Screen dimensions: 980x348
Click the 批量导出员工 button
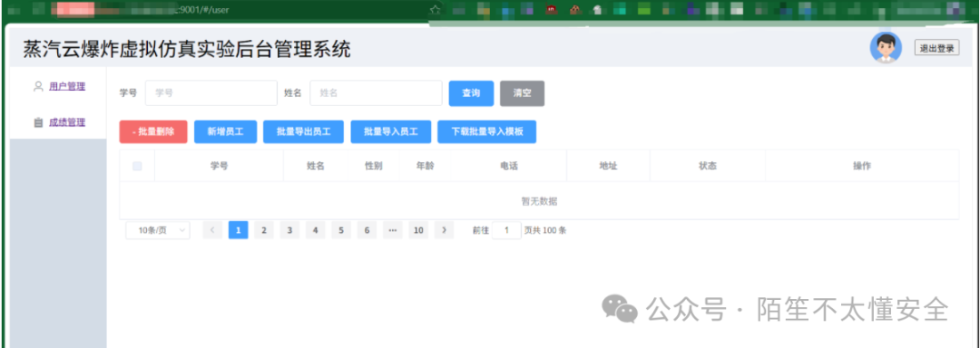click(x=304, y=131)
